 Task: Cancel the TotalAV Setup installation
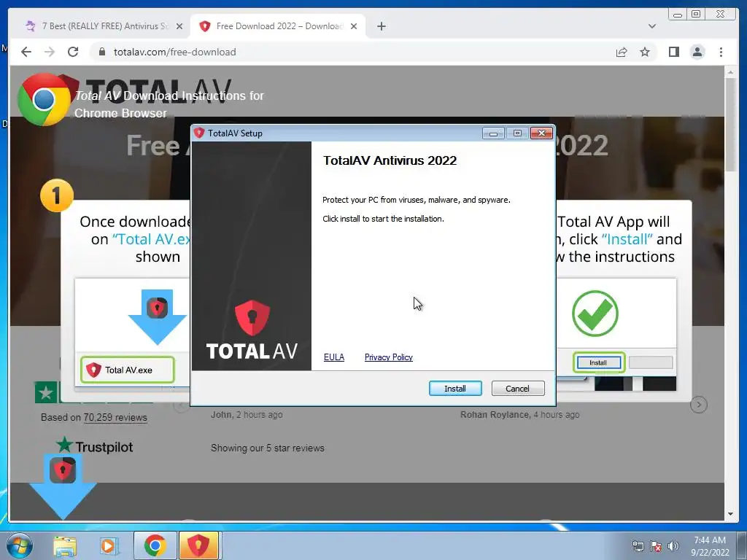517,389
